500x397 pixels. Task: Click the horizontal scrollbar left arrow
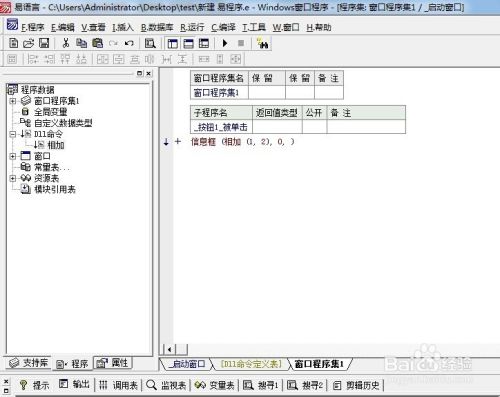click(170, 349)
